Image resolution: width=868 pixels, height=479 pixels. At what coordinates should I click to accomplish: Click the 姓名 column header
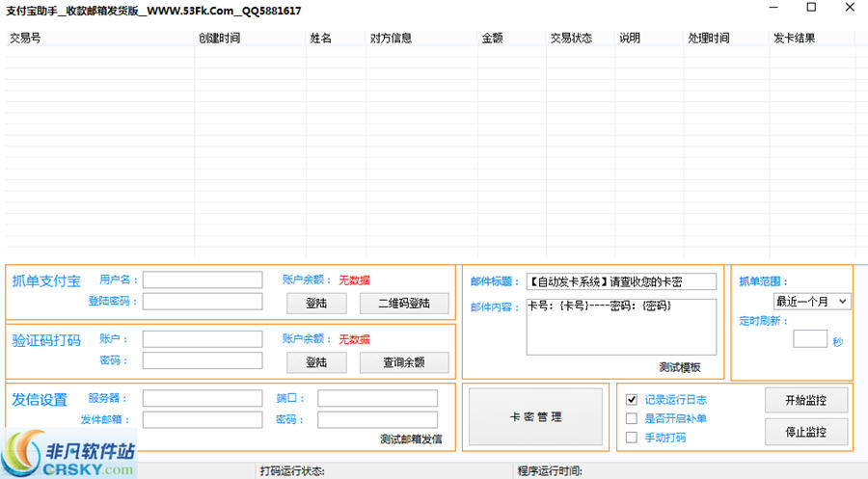[x=336, y=39]
